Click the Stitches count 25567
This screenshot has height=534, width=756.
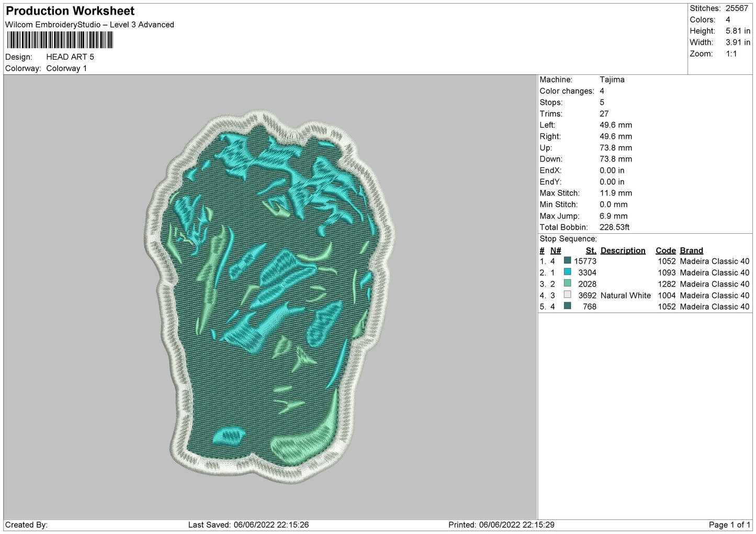pos(737,8)
